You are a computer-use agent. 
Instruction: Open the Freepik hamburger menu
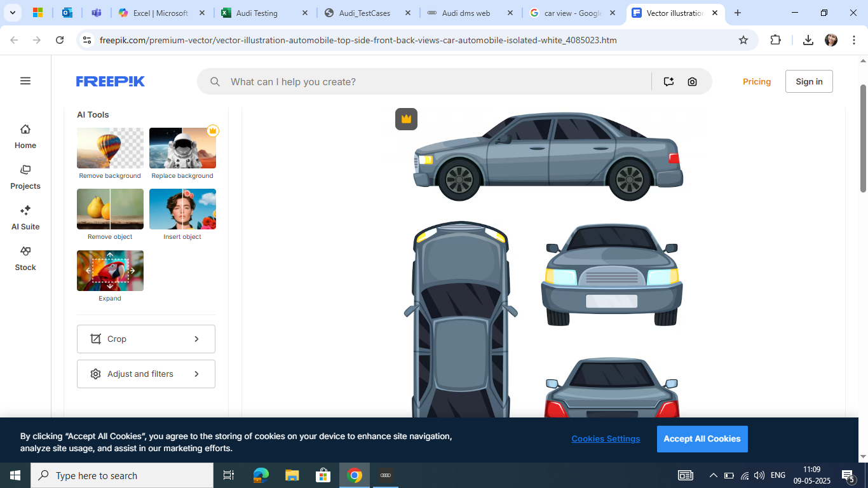[x=25, y=81]
